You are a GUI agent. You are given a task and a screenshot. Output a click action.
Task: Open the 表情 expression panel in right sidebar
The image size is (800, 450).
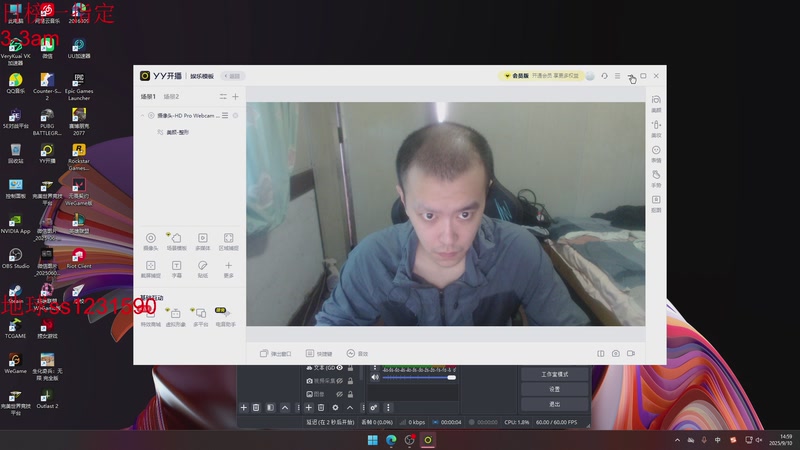[x=656, y=154]
